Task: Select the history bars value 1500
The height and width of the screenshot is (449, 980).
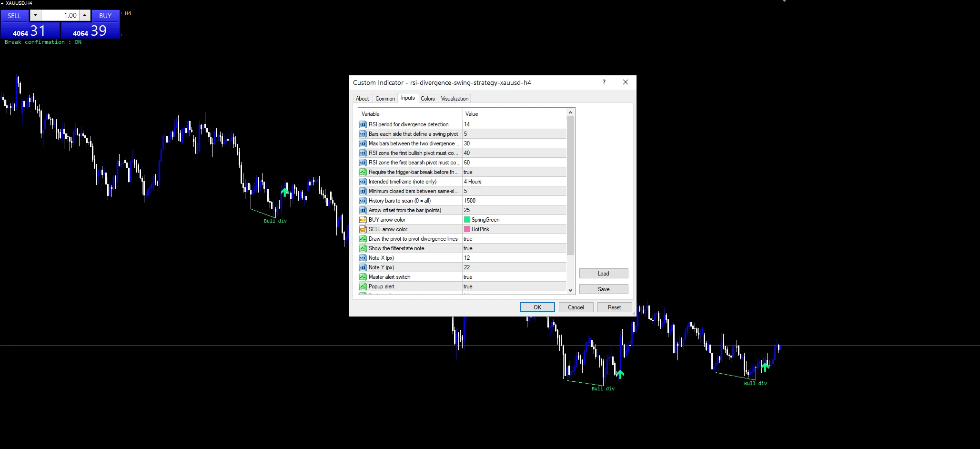Action: coord(515,201)
